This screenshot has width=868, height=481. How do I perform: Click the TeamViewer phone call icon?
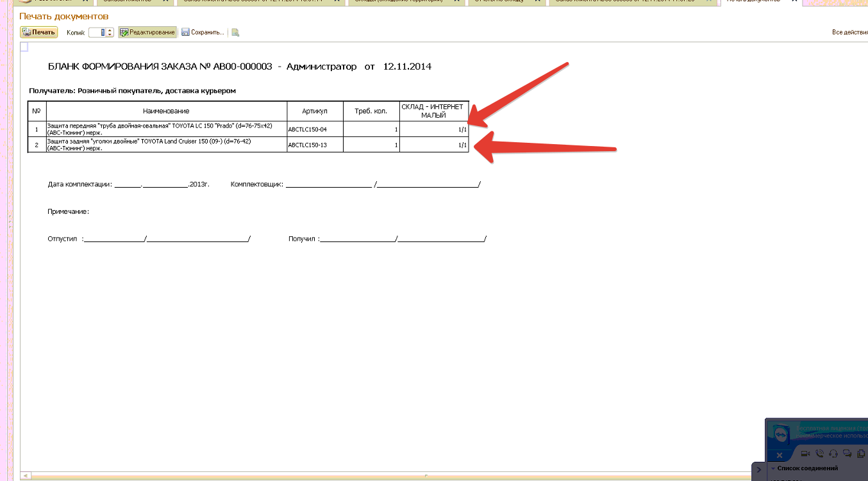(820, 454)
